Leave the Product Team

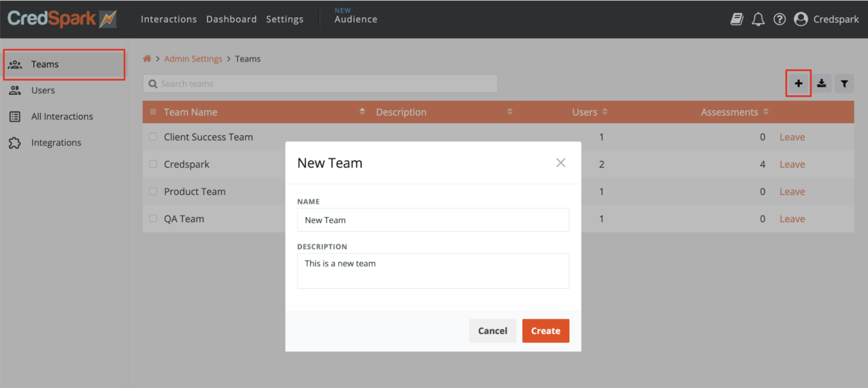792,192
